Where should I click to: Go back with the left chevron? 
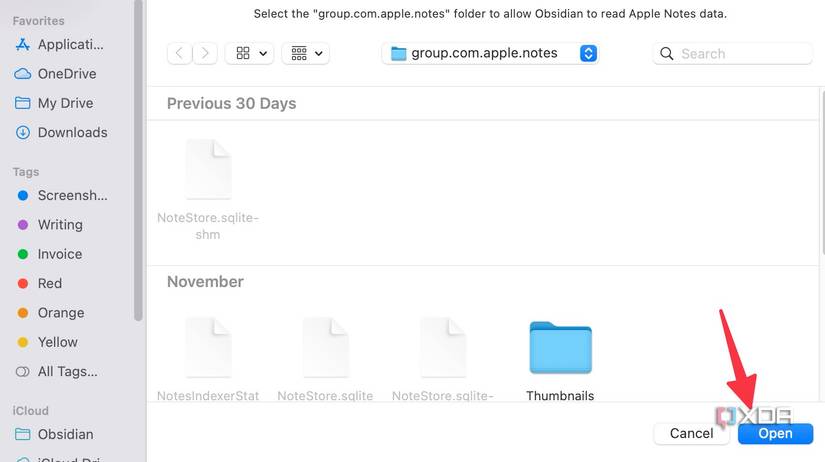pyautogui.click(x=179, y=53)
